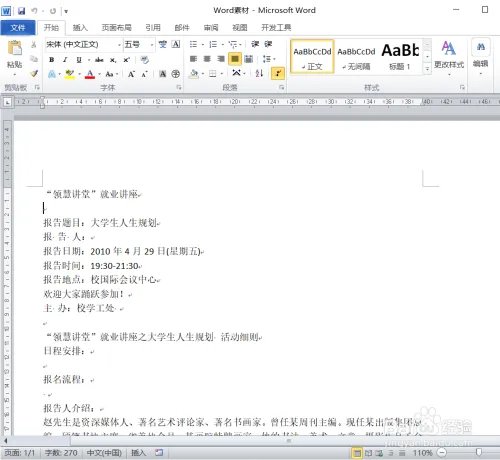Switch to Full Screen Reading view icon
This screenshot has width=500, height=460.
368,453
